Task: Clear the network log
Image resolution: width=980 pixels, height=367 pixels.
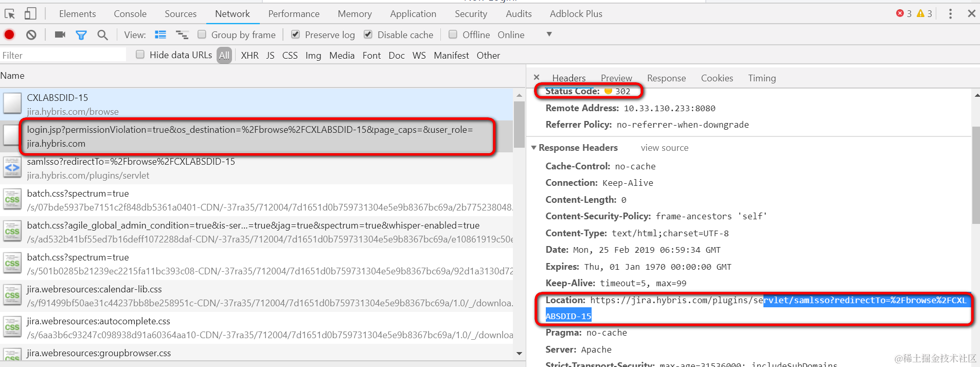Action: 31,34
